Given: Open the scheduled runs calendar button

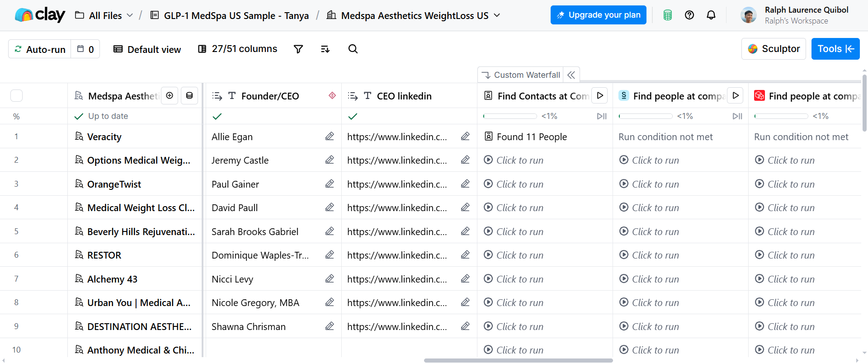Looking at the screenshot, I should pyautogui.click(x=85, y=49).
